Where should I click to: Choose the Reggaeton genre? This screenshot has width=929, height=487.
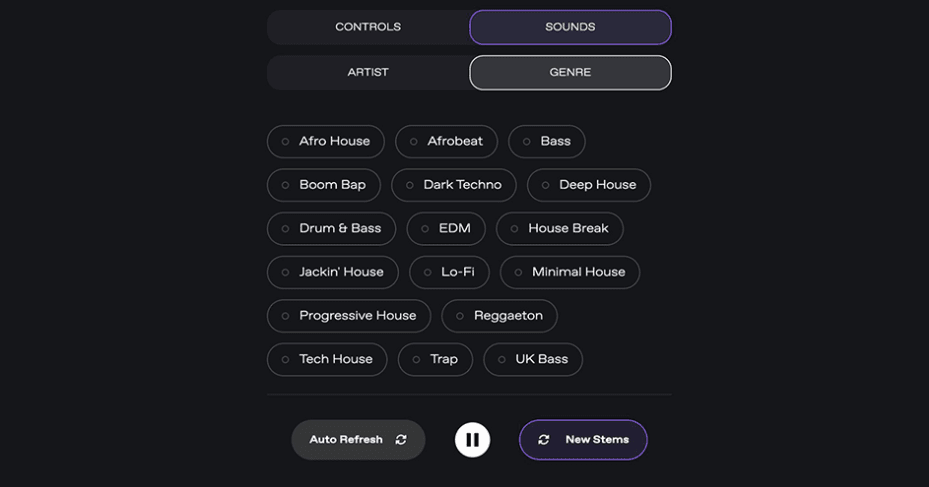click(499, 316)
